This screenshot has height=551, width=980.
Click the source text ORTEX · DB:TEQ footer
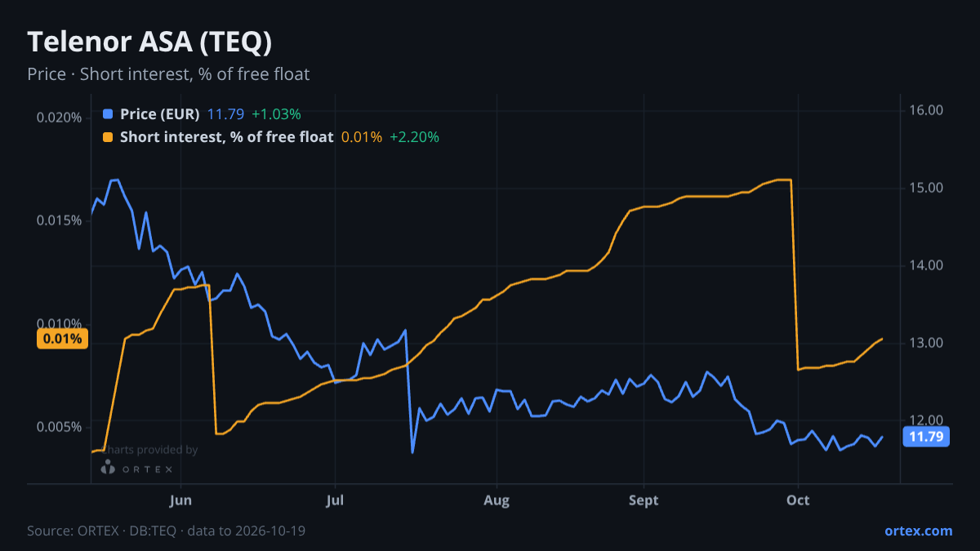coord(167,531)
